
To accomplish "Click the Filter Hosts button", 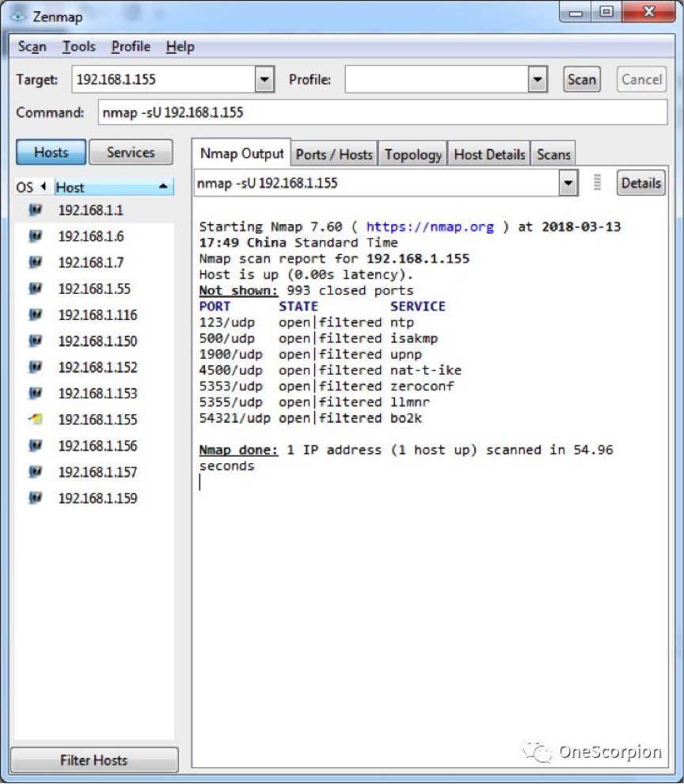I will tap(94, 760).
